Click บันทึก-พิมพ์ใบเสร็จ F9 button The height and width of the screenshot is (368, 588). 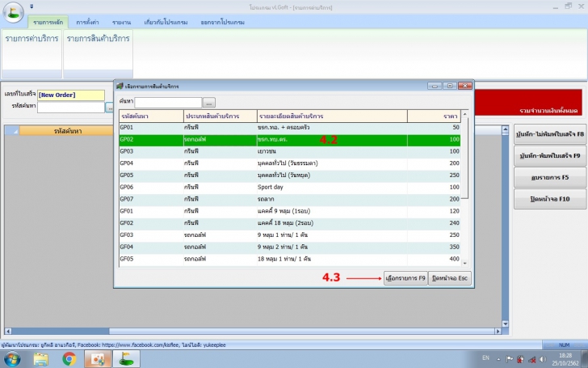[x=550, y=156]
